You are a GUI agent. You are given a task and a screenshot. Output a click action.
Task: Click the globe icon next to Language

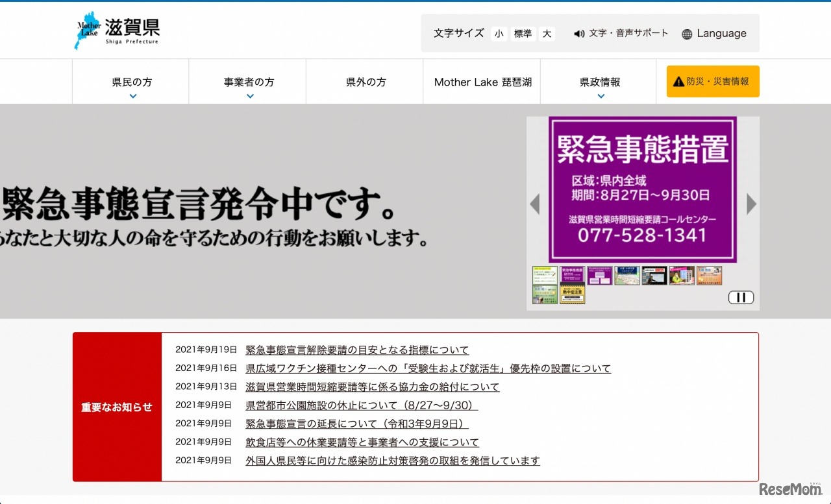pyautogui.click(x=687, y=34)
